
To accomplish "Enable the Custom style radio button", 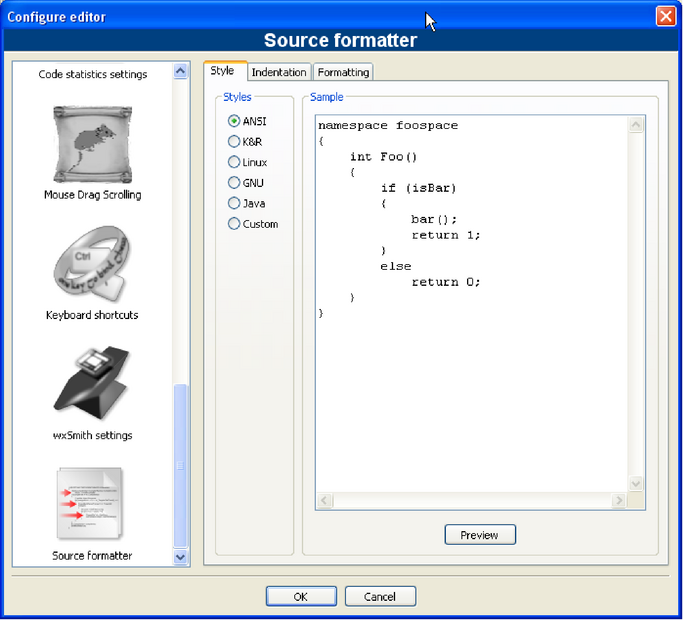I will click(234, 224).
